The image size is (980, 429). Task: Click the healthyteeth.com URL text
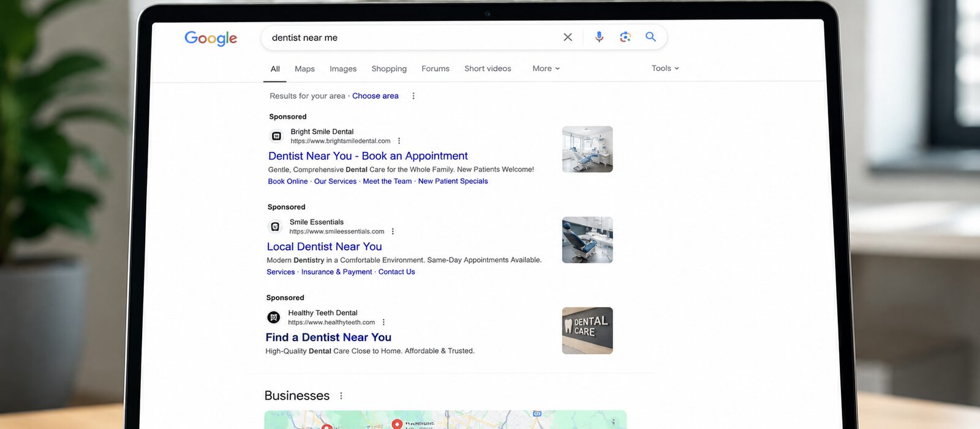click(331, 322)
